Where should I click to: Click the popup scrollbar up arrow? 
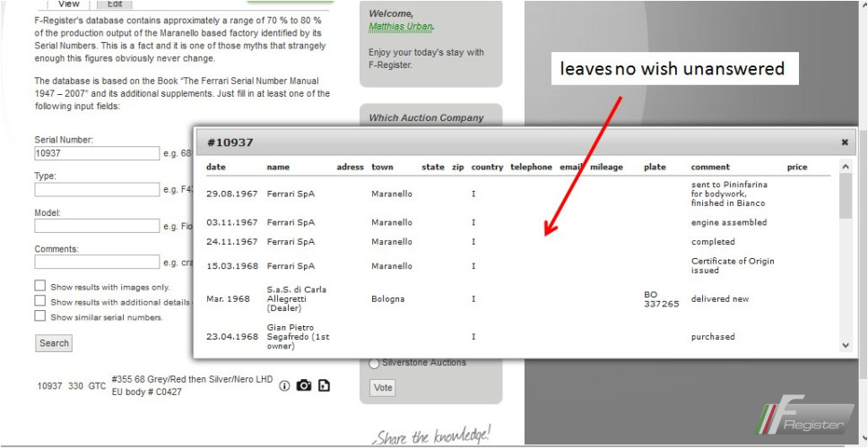tap(846, 167)
